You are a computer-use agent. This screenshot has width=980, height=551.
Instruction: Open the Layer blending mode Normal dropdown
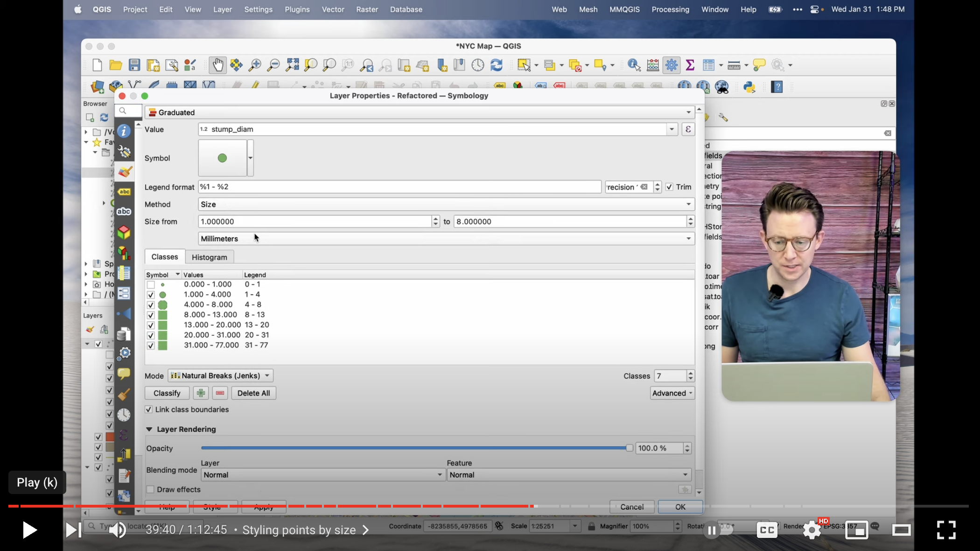(322, 475)
